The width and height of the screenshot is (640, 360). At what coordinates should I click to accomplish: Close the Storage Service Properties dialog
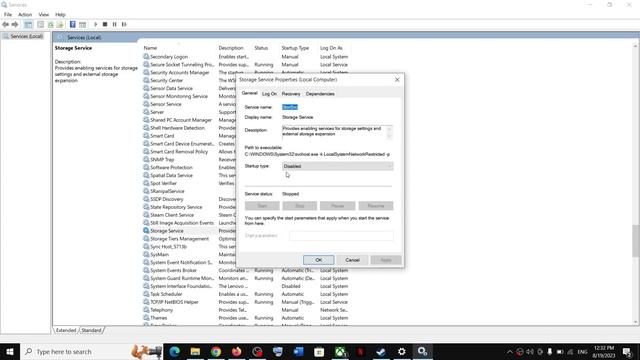pos(397,80)
